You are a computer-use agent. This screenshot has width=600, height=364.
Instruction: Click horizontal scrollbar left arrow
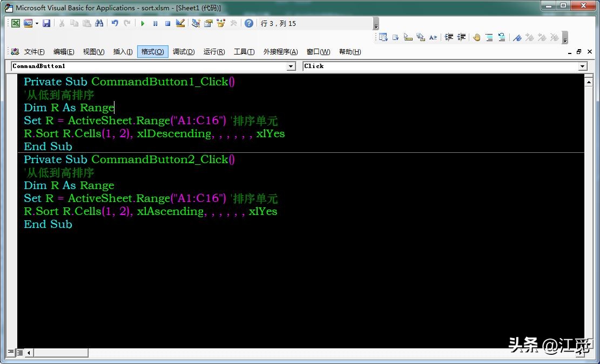[29, 352]
